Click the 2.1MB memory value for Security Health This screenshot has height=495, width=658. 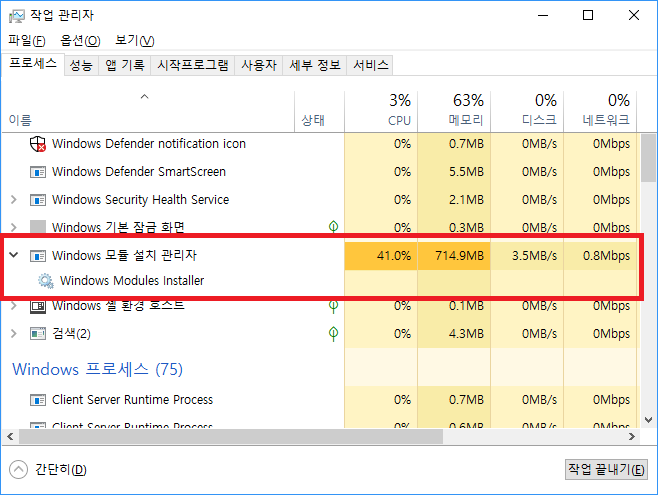coord(466,200)
